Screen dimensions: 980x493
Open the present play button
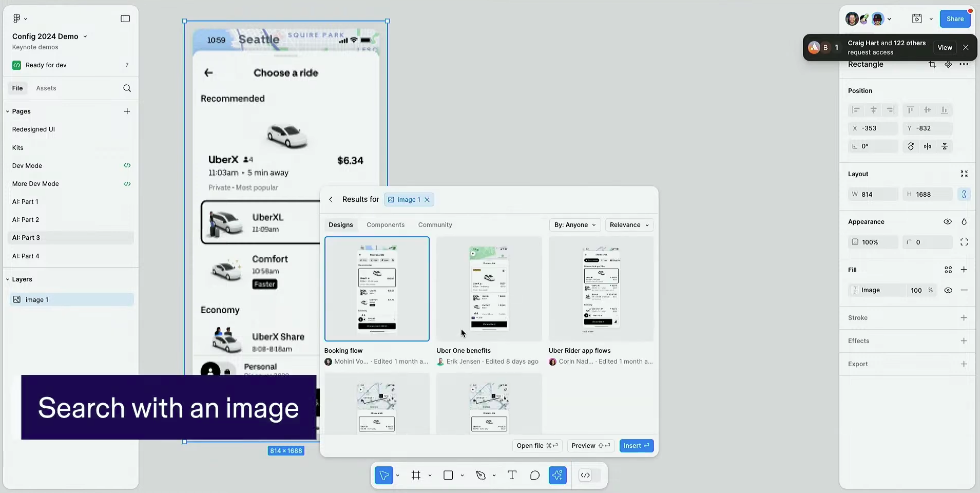tap(917, 19)
